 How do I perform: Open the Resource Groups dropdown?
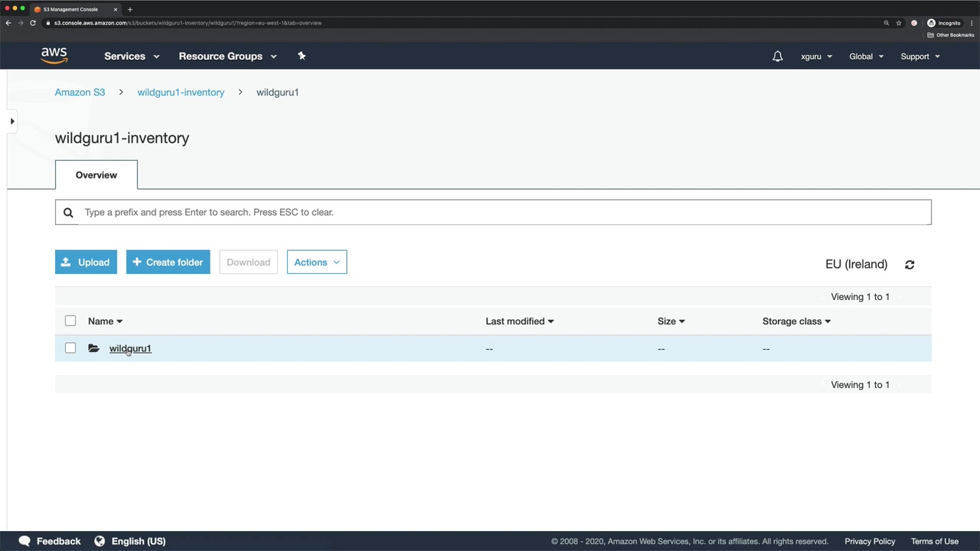pos(227,56)
